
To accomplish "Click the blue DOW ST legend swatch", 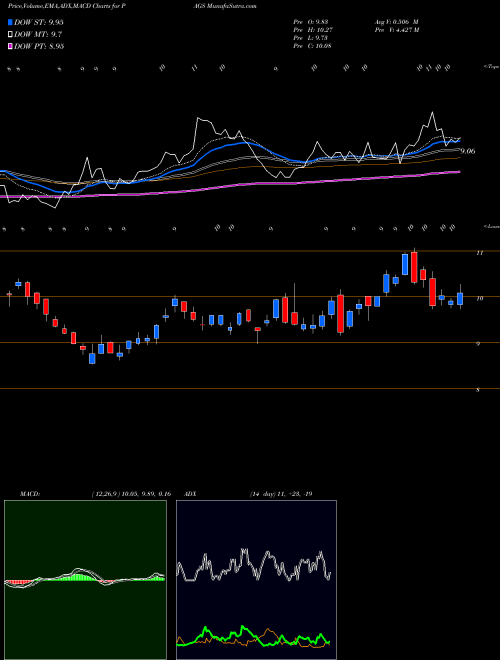I will (10, 22).
